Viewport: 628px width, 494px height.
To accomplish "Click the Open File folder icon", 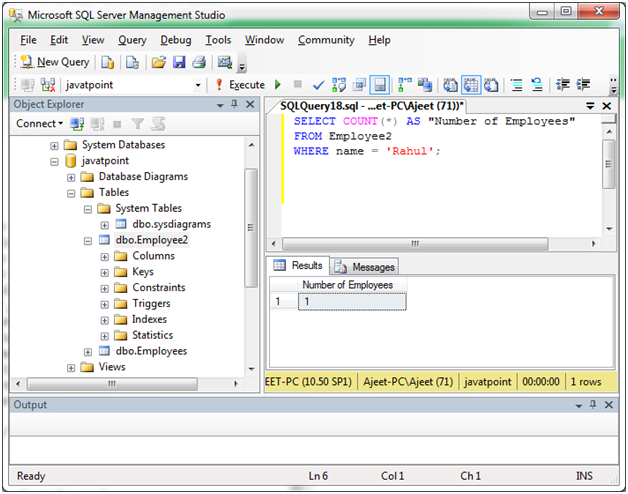I will [158, 62].
